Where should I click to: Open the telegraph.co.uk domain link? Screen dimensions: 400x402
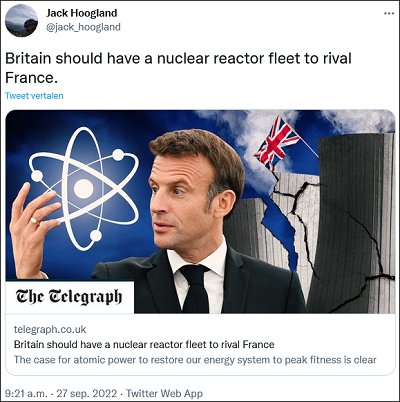coord(50,329)
